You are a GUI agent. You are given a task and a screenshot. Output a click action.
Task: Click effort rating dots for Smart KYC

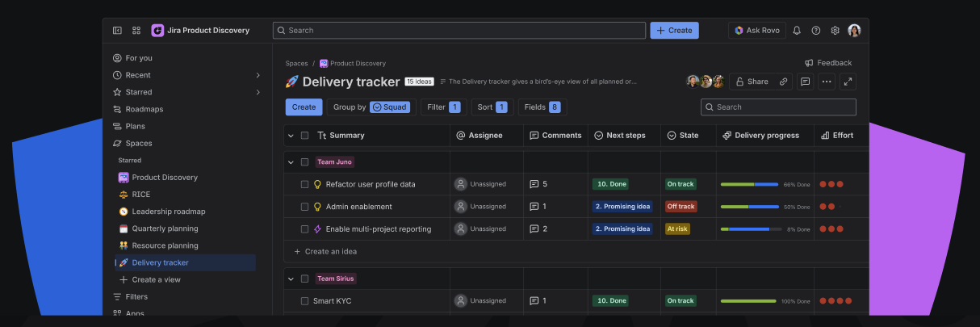pos(836,301)
